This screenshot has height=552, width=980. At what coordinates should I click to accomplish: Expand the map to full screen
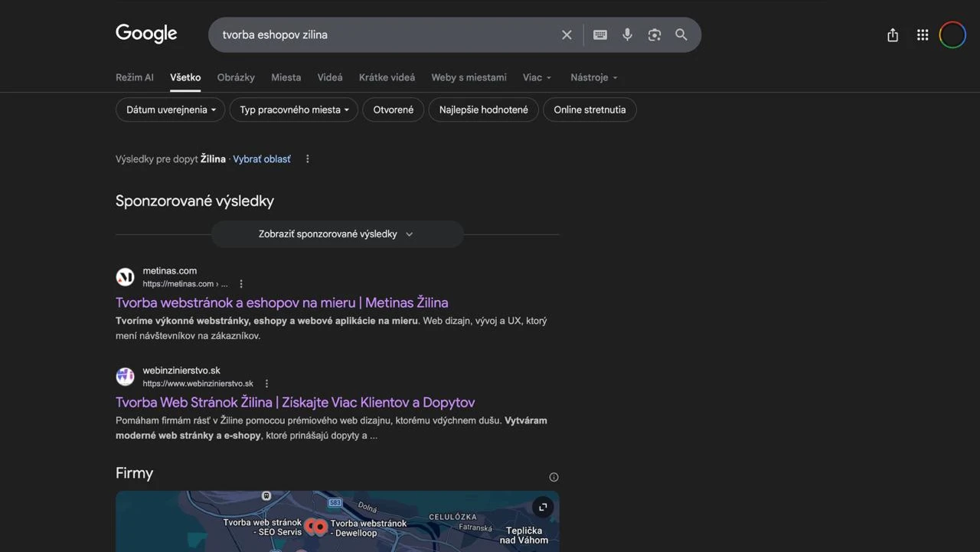(x=542, y=507)
